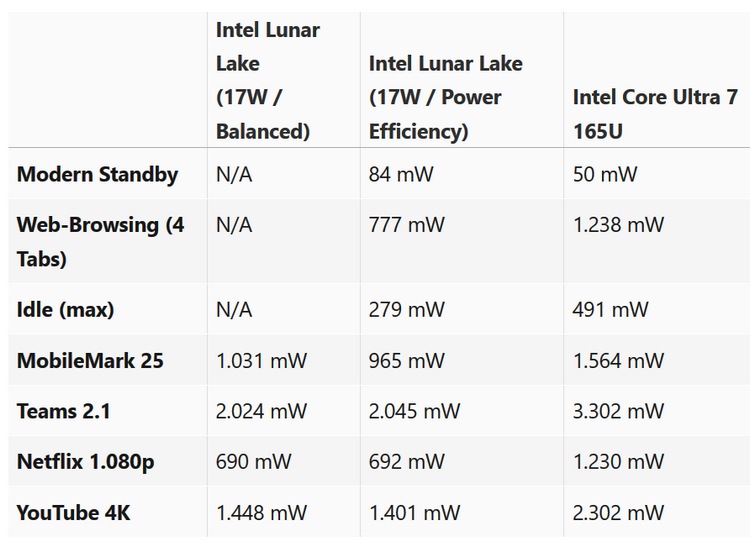Select the Modern Standby row label
The image size is (750, 542).
coord(97,174)
